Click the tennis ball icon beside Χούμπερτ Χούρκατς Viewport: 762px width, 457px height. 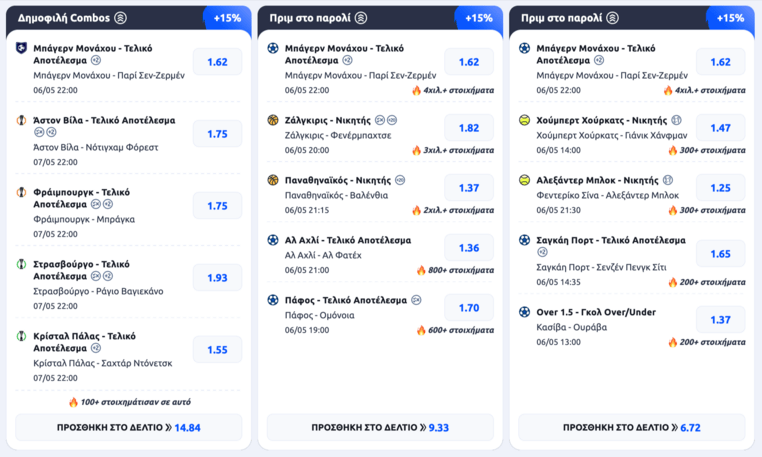524,120
